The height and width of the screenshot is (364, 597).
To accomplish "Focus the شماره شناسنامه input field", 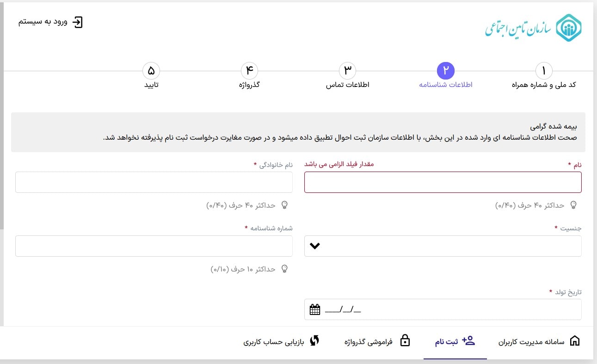I will click(154, 246).
